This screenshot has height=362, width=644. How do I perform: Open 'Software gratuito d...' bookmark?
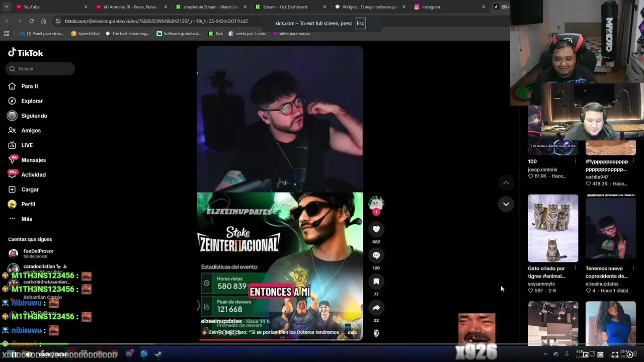tap(179, 34)
